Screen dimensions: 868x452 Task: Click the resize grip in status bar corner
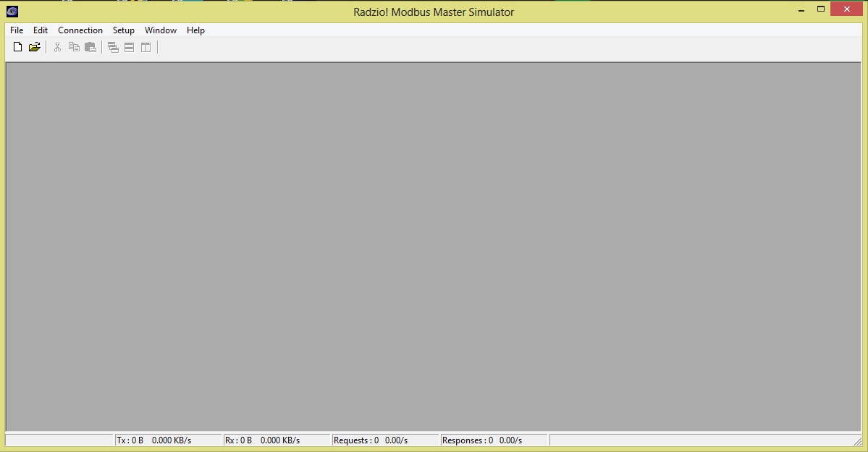[x=857, y=441]
